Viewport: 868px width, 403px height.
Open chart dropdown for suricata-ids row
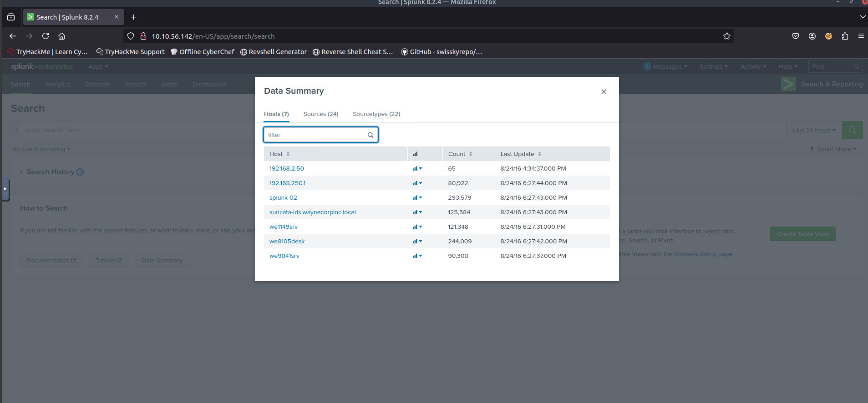417,212
